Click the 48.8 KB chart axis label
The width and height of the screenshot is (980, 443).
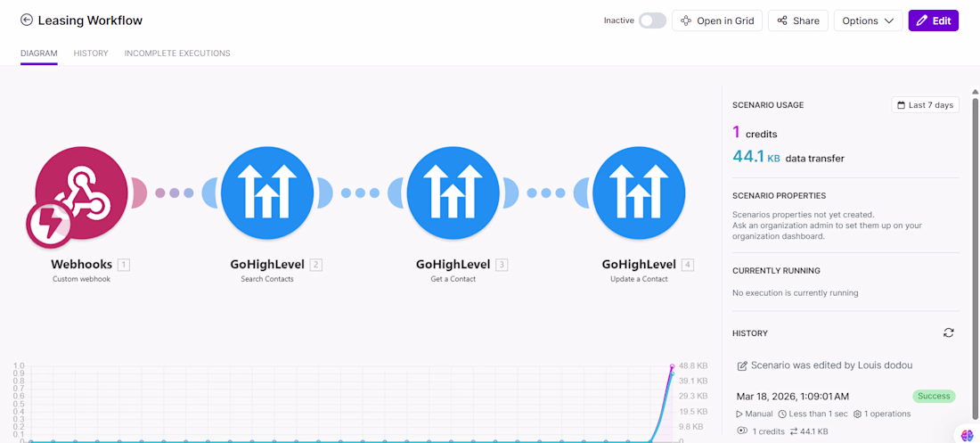[693, 365]
